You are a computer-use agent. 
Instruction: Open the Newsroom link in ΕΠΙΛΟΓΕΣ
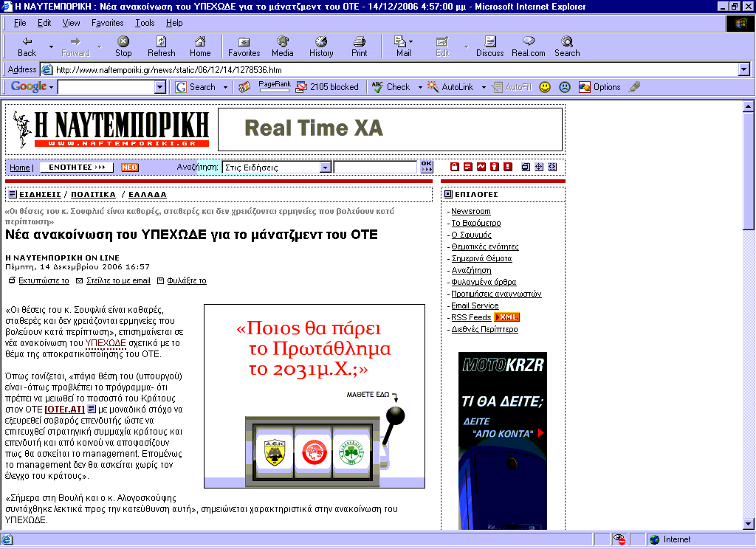pyautogui.click(x=470, y=211)
